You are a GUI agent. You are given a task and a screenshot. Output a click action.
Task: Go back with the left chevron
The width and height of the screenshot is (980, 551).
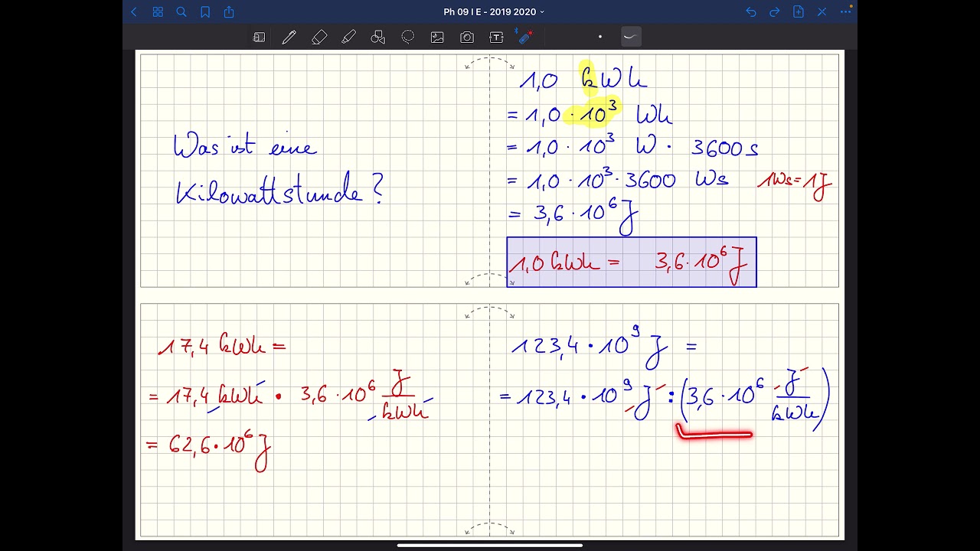(x=134, y=12)
